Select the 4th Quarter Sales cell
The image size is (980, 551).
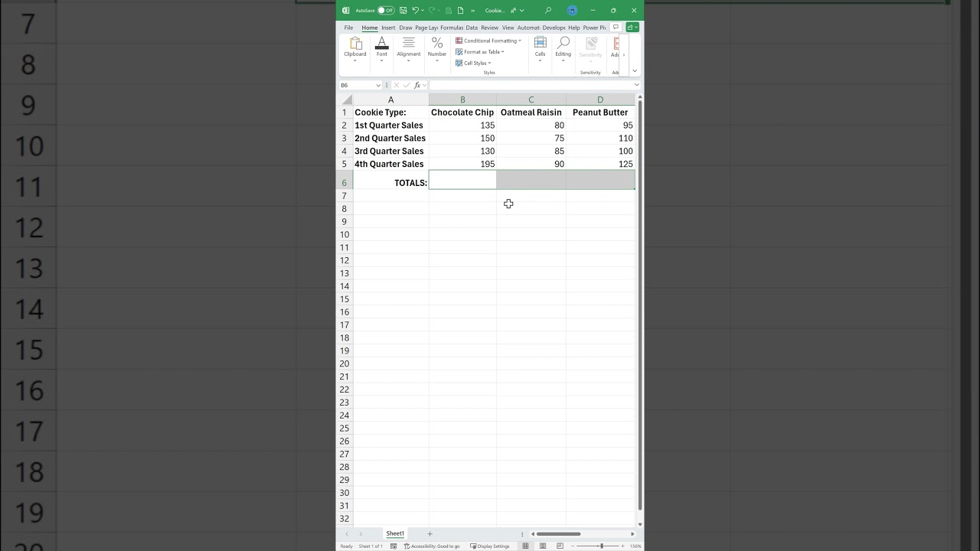391,164
